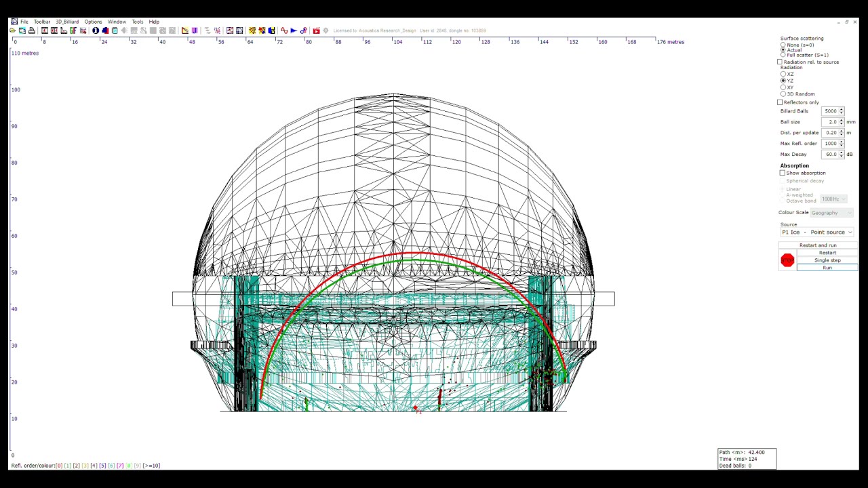Open the Window menu

click(117, 22)
